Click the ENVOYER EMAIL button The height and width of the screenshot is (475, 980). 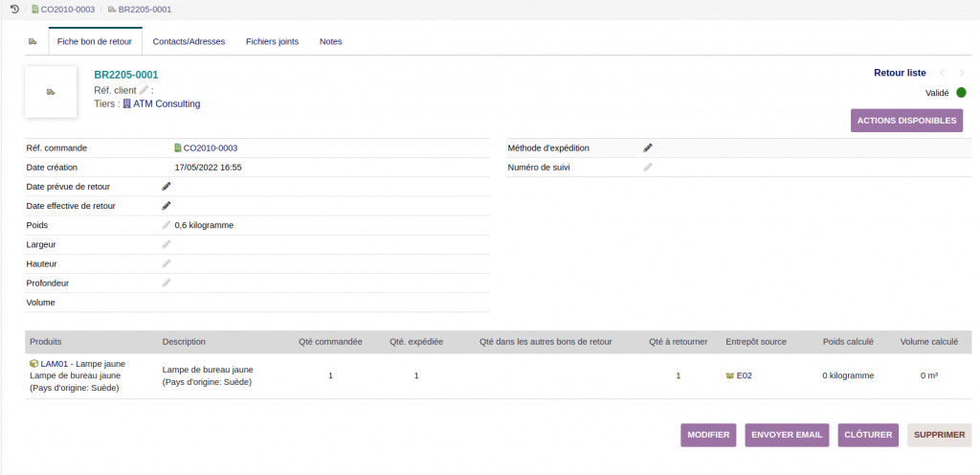point(787,435)
